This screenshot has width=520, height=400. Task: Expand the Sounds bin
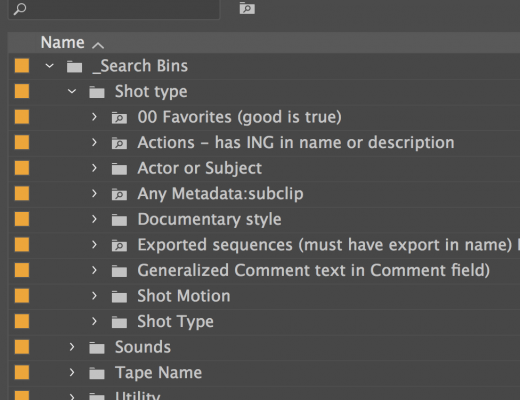point(72,347)
